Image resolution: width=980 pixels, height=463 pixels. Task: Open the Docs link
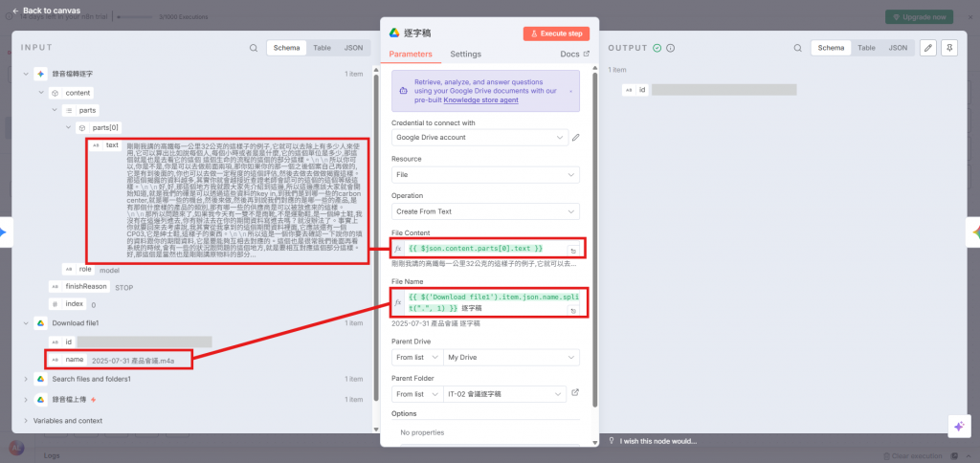(574, 54)
